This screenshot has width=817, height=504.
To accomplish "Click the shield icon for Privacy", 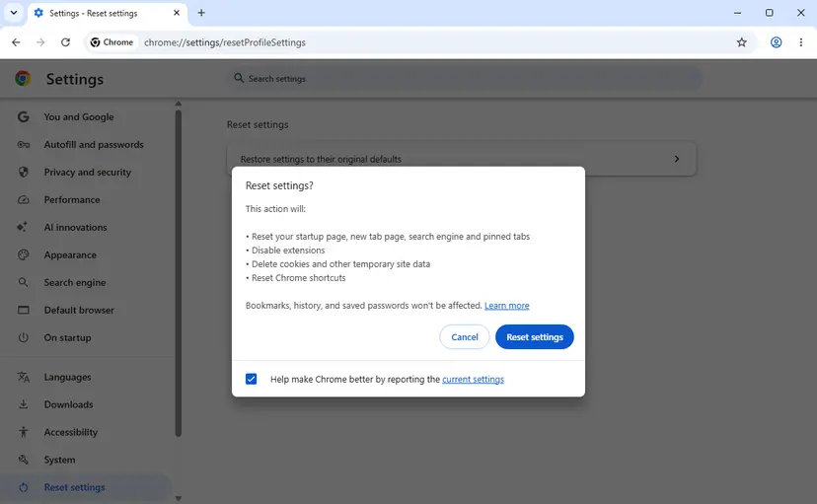I will coord(23,172).
